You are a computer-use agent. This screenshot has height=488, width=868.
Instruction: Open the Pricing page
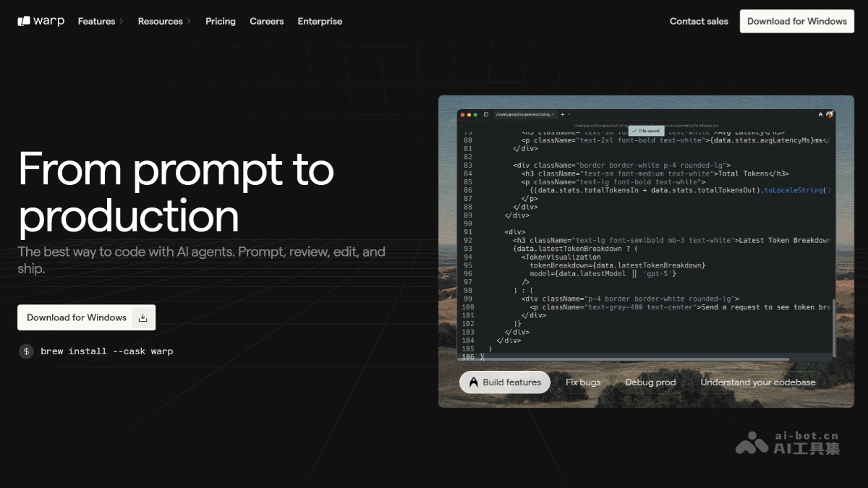pos(221,22)
